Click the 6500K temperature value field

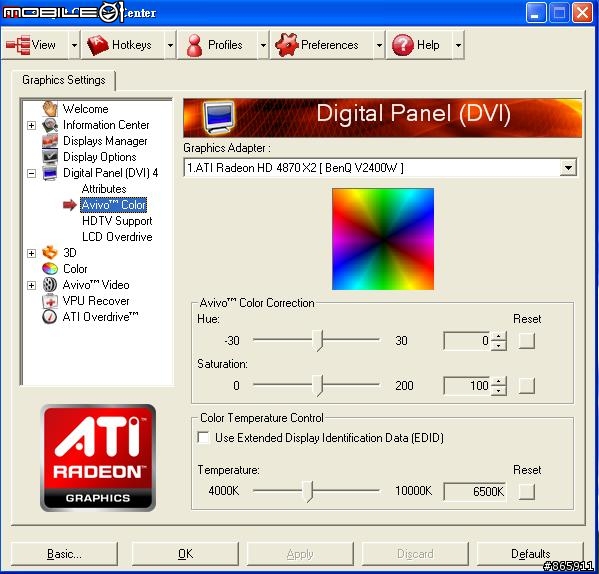475,492
